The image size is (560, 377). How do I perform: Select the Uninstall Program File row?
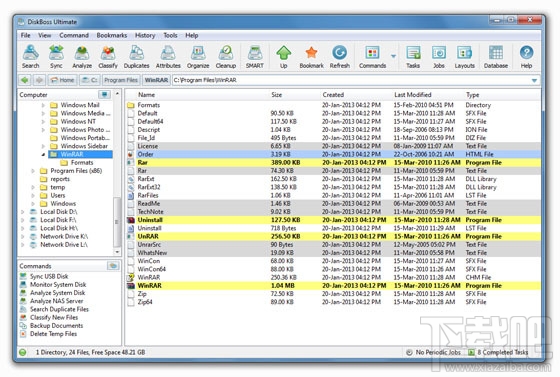[333, 220]
